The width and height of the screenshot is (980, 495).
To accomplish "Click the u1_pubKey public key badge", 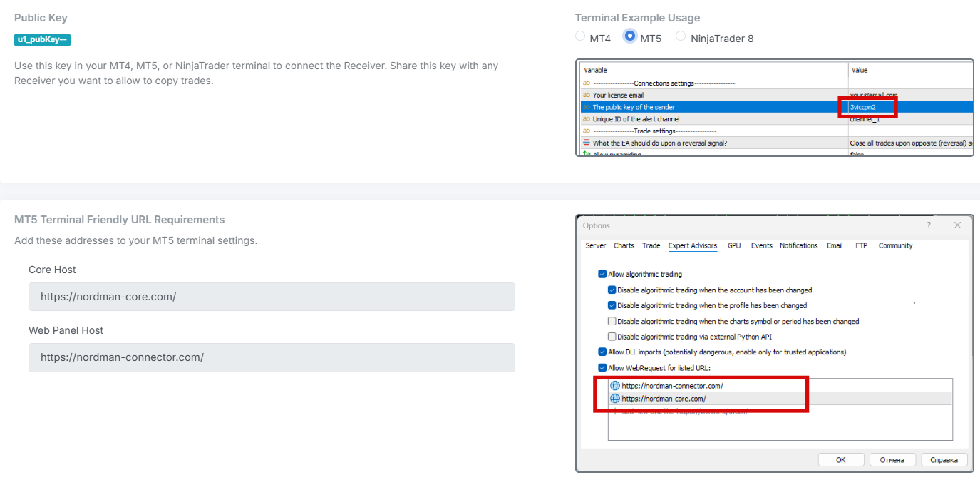I will click(x=42, y=40).
